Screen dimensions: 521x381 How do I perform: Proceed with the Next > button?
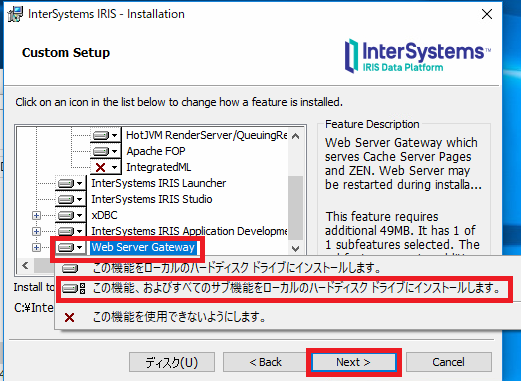pyautogui.click(x=353, y=362)
